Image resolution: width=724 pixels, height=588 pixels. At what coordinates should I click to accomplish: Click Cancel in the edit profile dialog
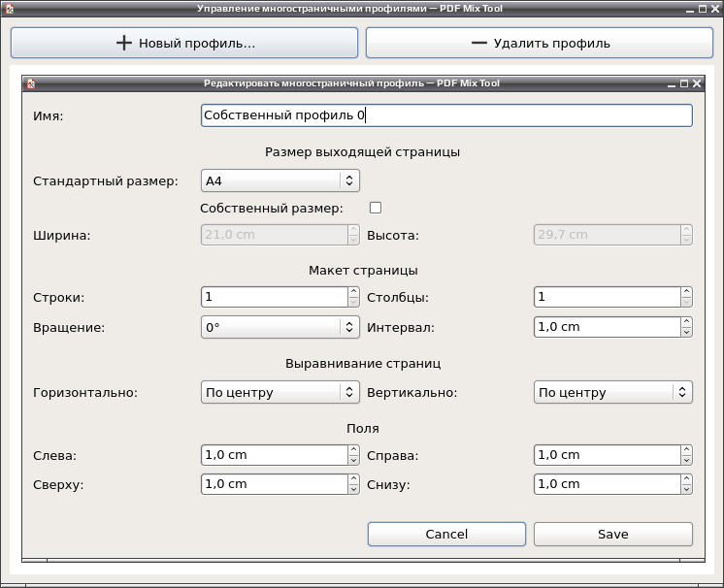(446, 534)
